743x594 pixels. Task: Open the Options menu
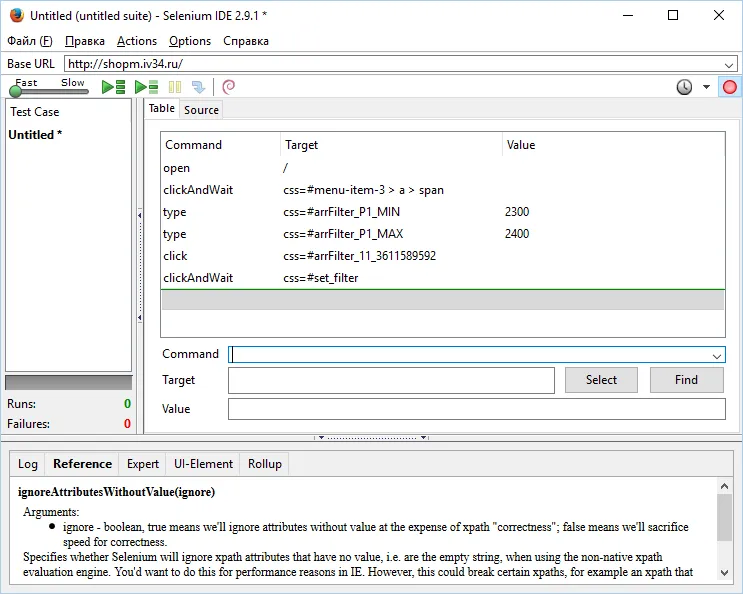190,41
